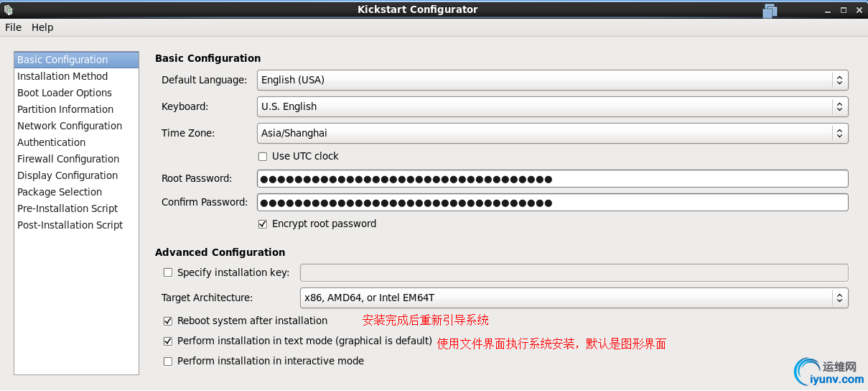Open the Help menu
Screen dimensions: 868x391
click(x=42, y=27)
